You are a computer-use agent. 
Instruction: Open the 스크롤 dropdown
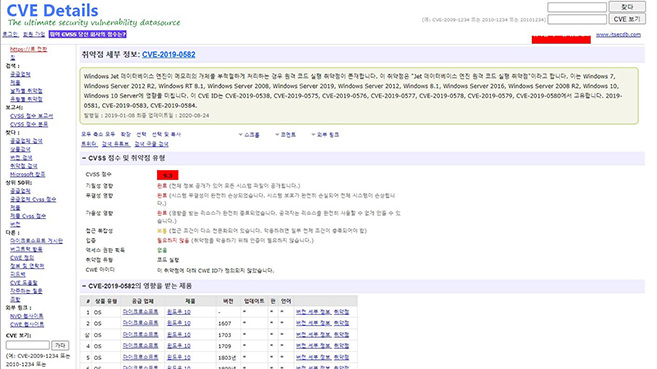coord(249,134)
